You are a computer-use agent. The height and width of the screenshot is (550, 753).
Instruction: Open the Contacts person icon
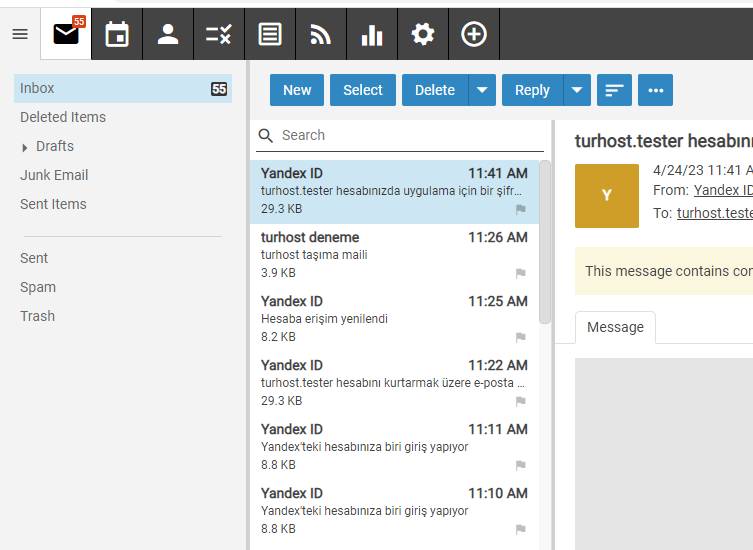point(168,35)
